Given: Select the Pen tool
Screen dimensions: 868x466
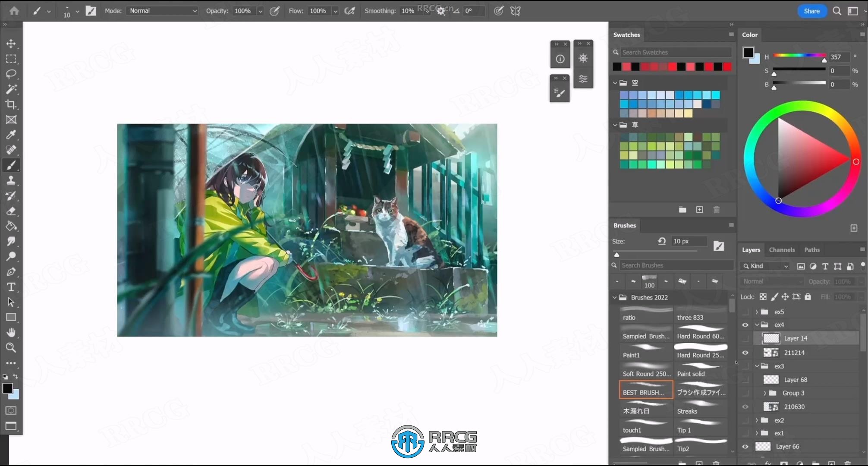Looking at the screenshot, I should click(x=11, y=272).
